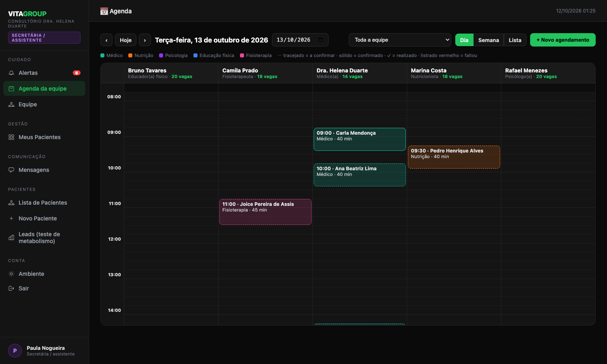Open Leads (teste de metabolismo) menu item
Image resolution: width=607 pixels, height=364 pixels.
point(44,238)
